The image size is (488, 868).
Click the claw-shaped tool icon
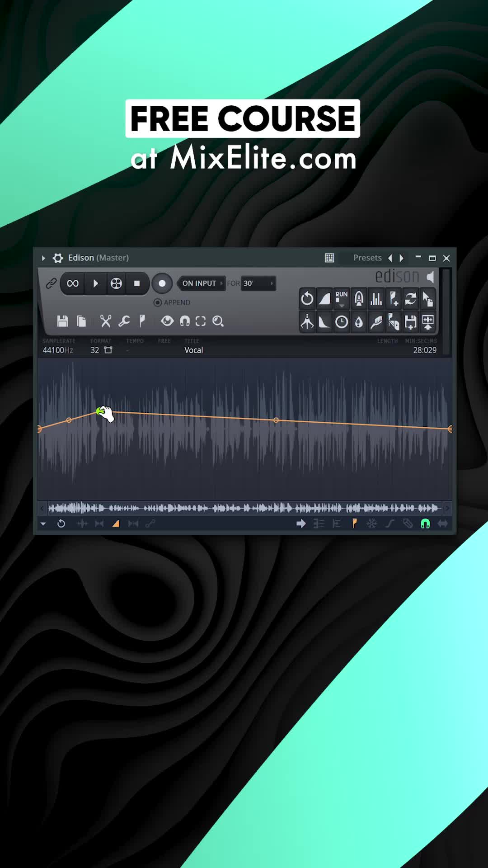click(359, 298)
